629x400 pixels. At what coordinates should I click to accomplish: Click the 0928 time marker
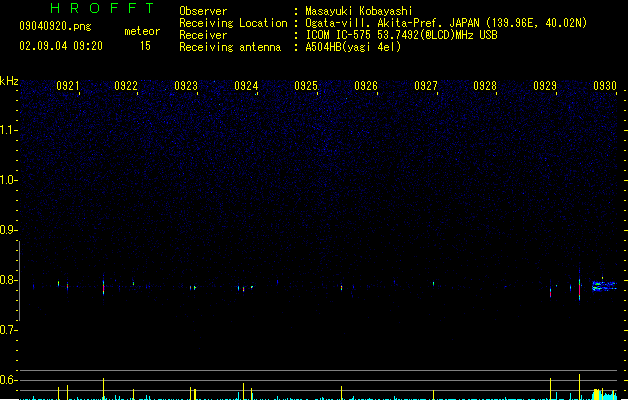[x=485, y=86]
